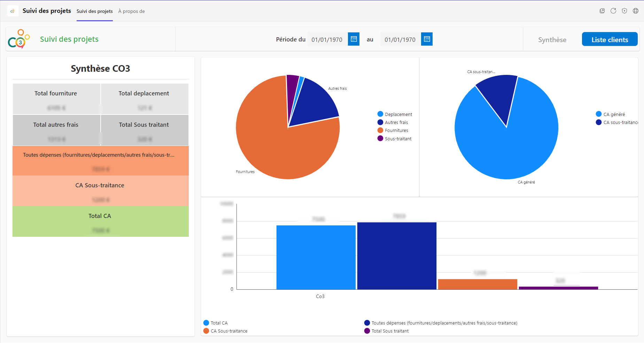
Task: Click the end date field after 'au'
Action: [x=400, y=40]
